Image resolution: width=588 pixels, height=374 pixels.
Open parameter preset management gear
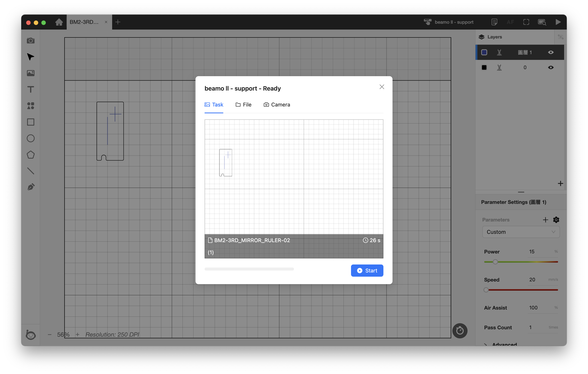[x=556, y=220]
